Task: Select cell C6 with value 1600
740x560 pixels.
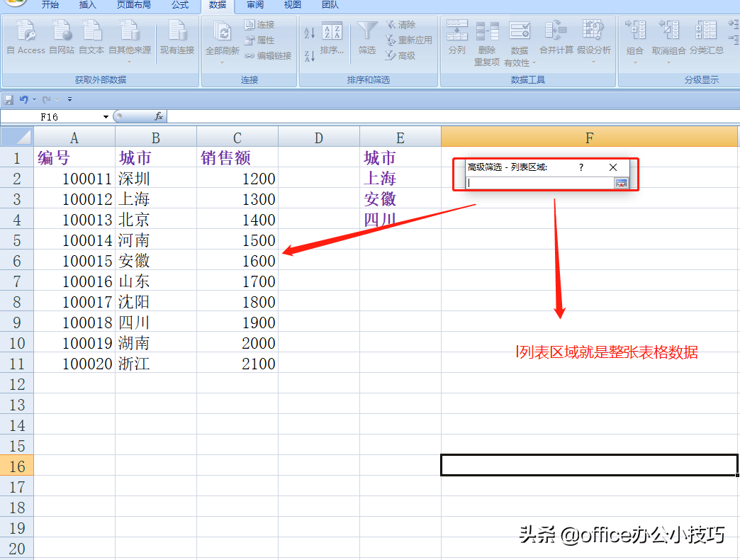Action: pyautogui.click(x=237, y=261)
